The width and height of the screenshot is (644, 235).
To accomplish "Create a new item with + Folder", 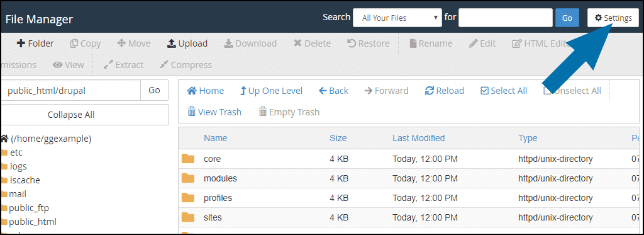I will click(x=35, y=43).
